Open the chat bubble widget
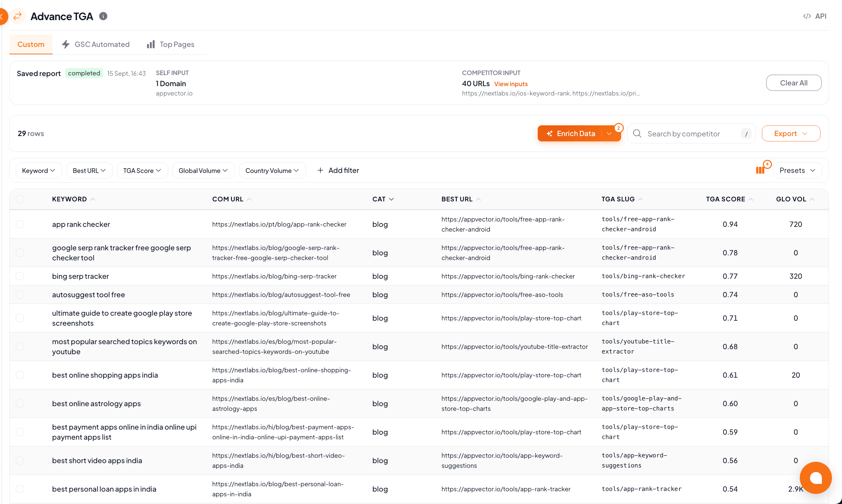This screenshot has height=504, width=842. pos(815,478)
